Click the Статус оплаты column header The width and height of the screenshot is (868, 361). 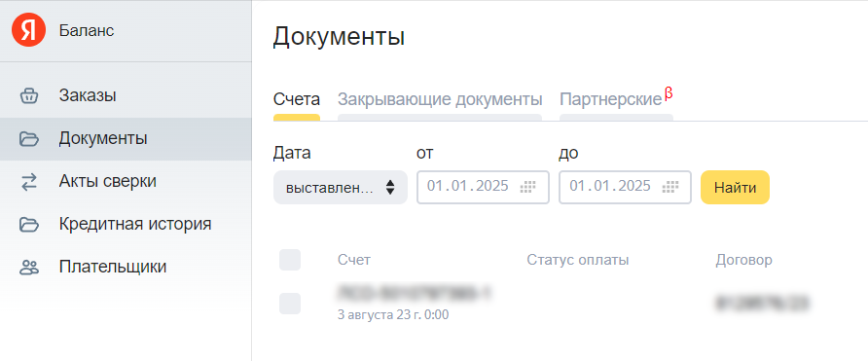click(x=577, y=260)
